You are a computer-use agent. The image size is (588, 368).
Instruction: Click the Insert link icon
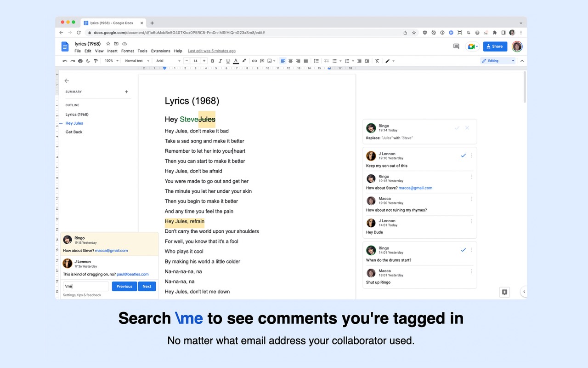click(x=254, y=61)
